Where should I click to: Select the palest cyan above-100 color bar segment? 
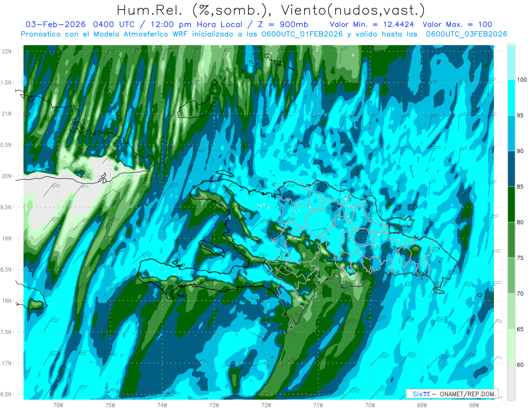tap(511, 62)
